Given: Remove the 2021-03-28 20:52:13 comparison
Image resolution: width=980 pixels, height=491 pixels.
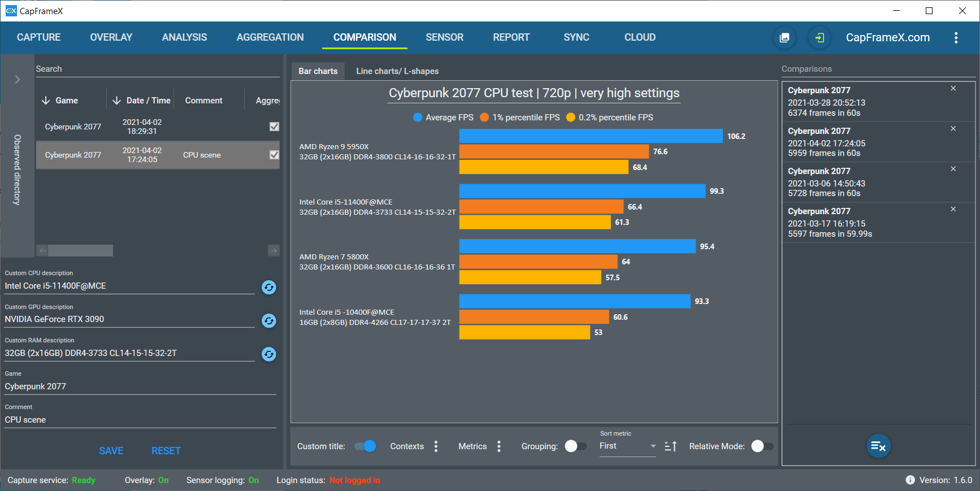Looking at the screenshot, I should pyautogui.click(x=953, y=89).
